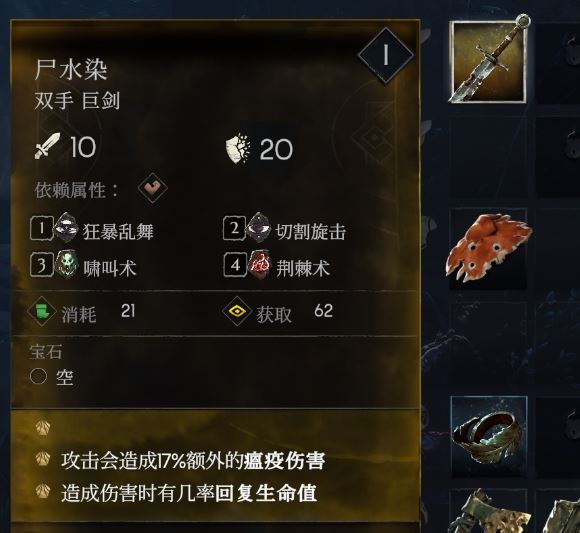Click the broken shield stagger icon

point(238,148)
